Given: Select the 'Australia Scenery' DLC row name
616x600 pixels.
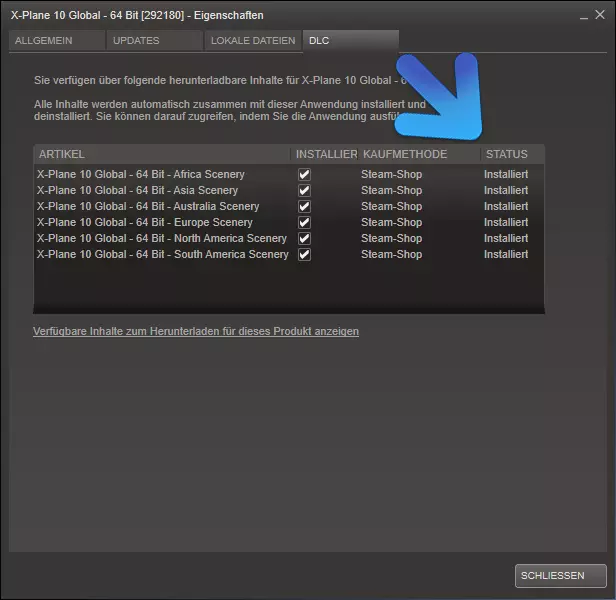Looking at the screenshot, I should point(148,207).
